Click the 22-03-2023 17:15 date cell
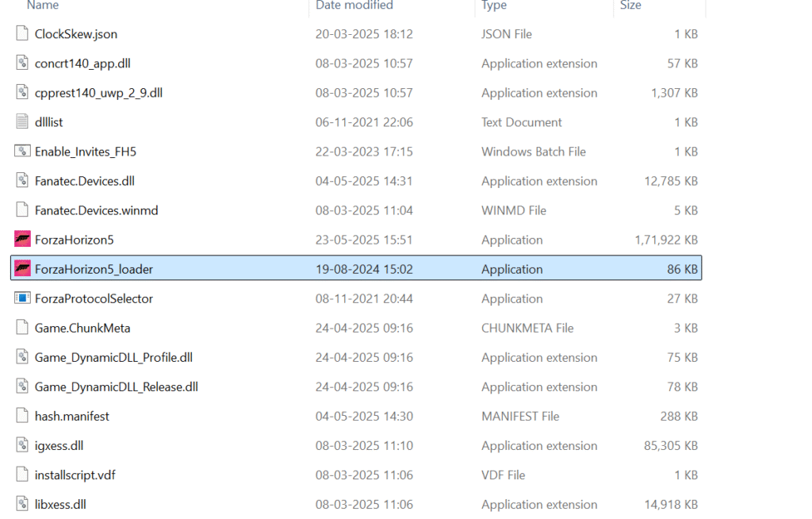The image size is (812, 519). 364,152
